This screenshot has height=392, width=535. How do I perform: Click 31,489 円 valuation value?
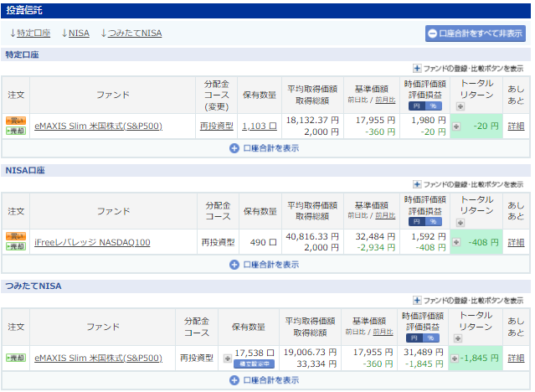pyautogui.click(x=424, y=352)
